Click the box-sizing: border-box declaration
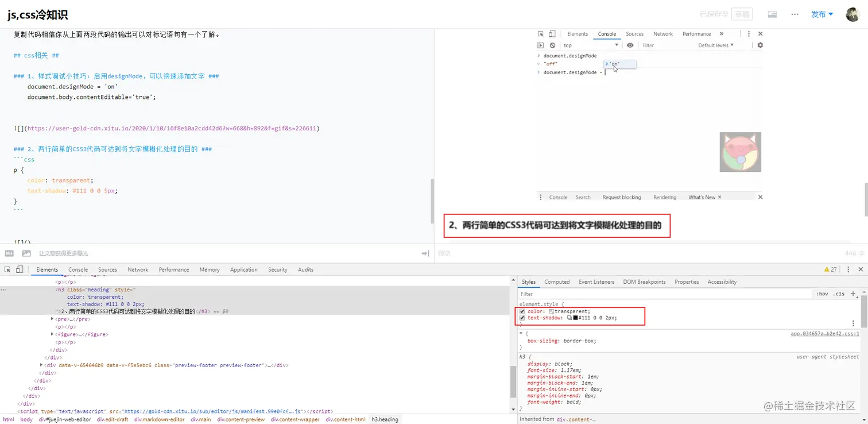Viewport: 868px width, 424px height. click(x=562, y=341)
